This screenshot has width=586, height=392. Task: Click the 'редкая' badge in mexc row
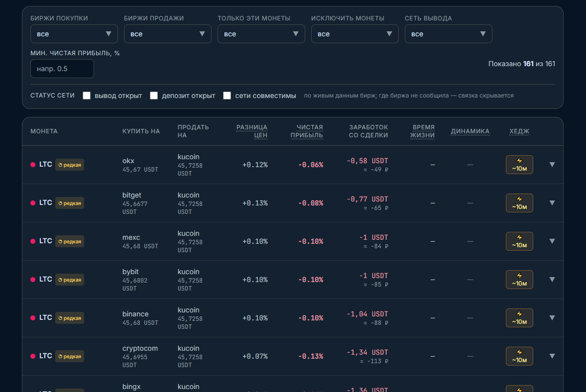[x=70, y=241]
